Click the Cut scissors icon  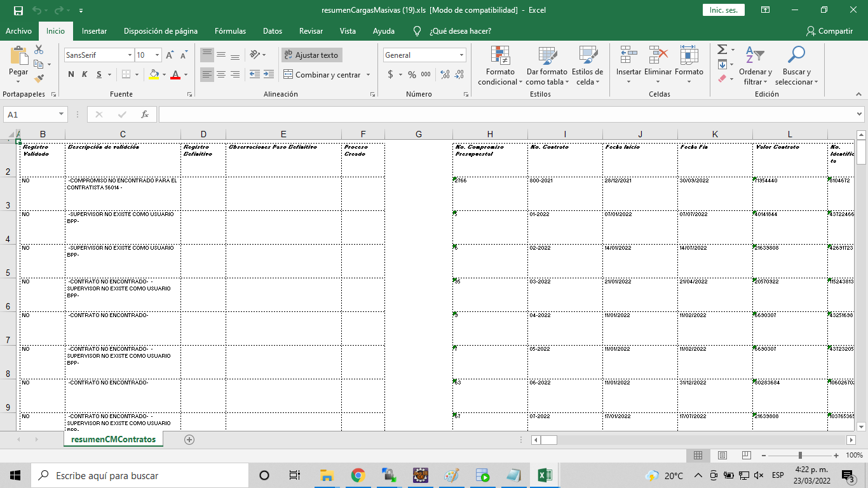pyautogui.click(x=39, y=50)
